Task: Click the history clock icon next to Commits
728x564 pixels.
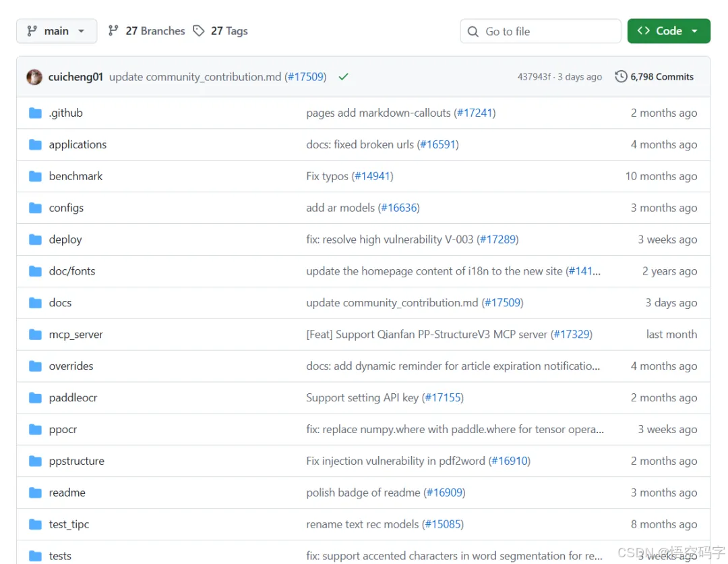Action: pos(621,76)
